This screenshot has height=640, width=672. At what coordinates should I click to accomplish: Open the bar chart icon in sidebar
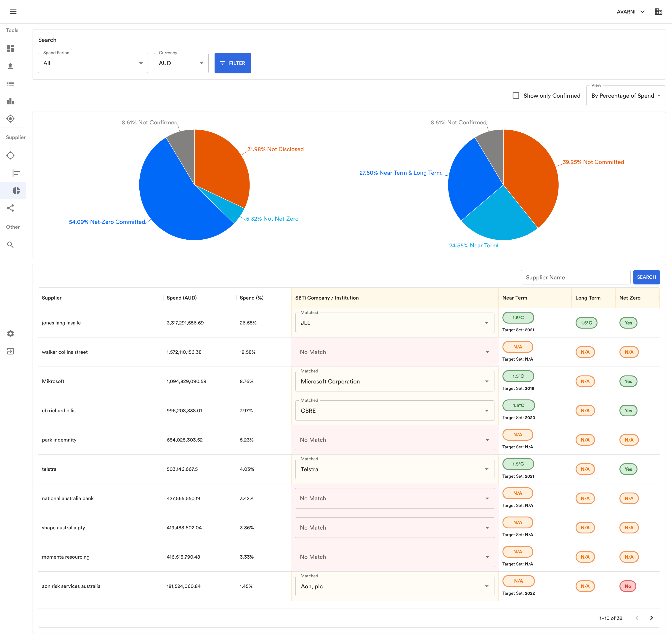pyautogui.click(x=11, y=101)
